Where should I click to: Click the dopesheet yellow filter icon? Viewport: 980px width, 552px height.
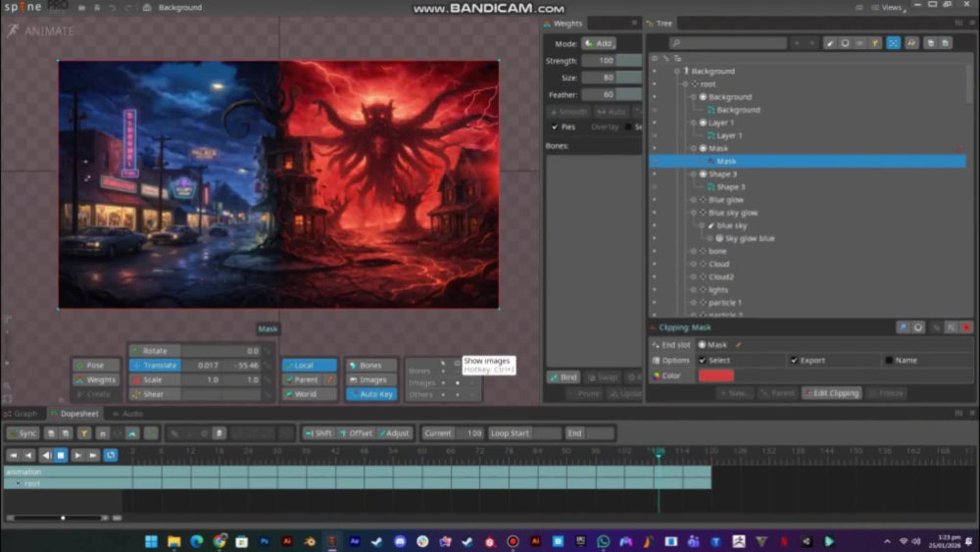tap(83, 433)
